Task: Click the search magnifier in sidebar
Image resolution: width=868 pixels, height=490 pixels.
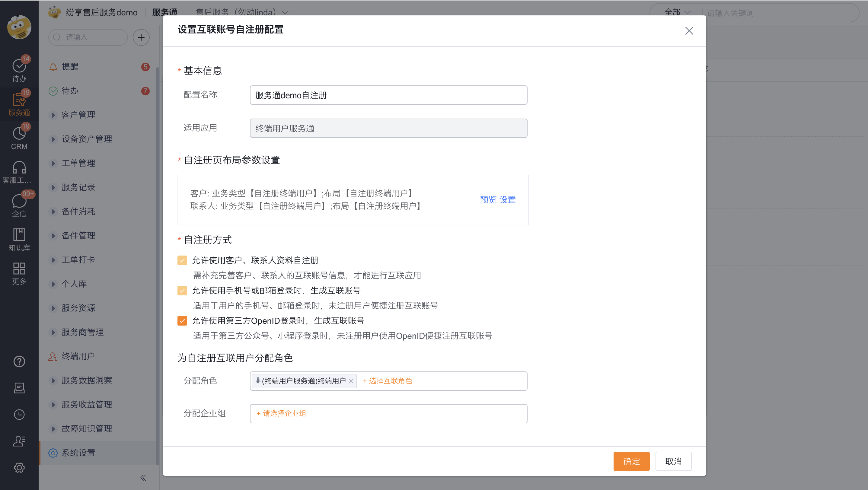Action: [x=57, y=37]
